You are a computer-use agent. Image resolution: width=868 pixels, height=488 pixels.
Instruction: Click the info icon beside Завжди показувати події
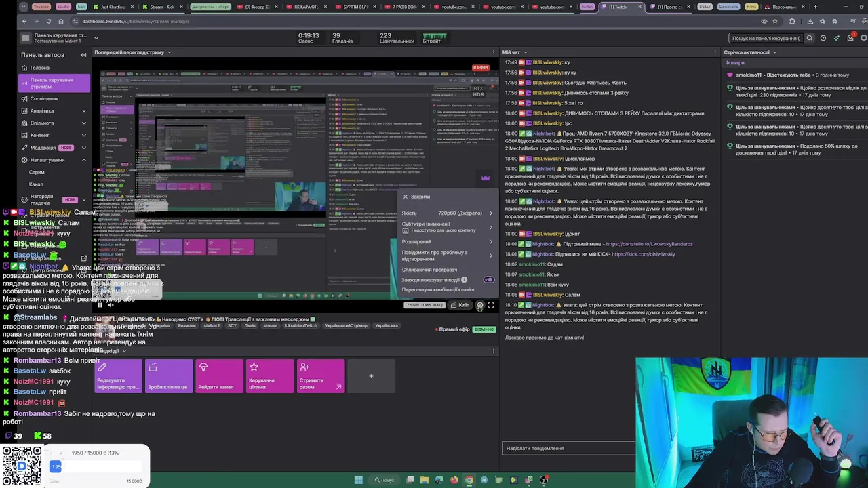[464, 279]
